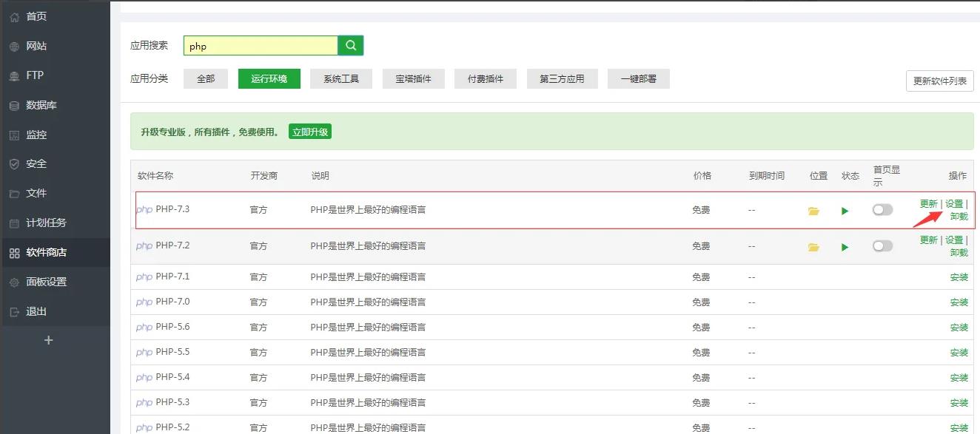Image resolution: width=980 pixels, height=434 pixels.
Task: Click the PHP-7.2 folder location icon
Action: [813, 247]
